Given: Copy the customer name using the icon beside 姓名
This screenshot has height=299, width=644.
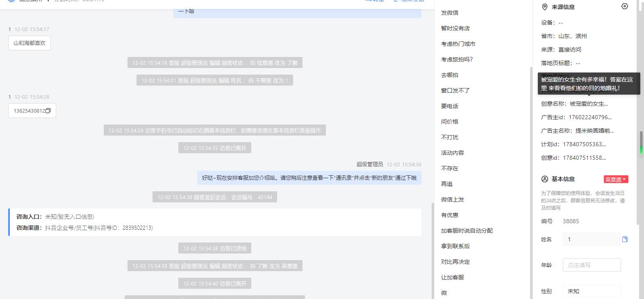Looking at the screenshot, I should (625, 239).
